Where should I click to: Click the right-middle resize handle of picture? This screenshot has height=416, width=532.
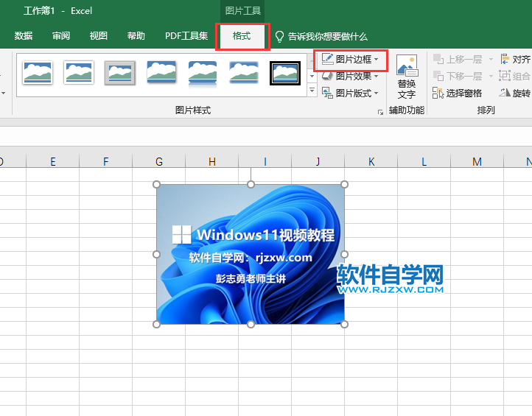click(x=344, y=254)
